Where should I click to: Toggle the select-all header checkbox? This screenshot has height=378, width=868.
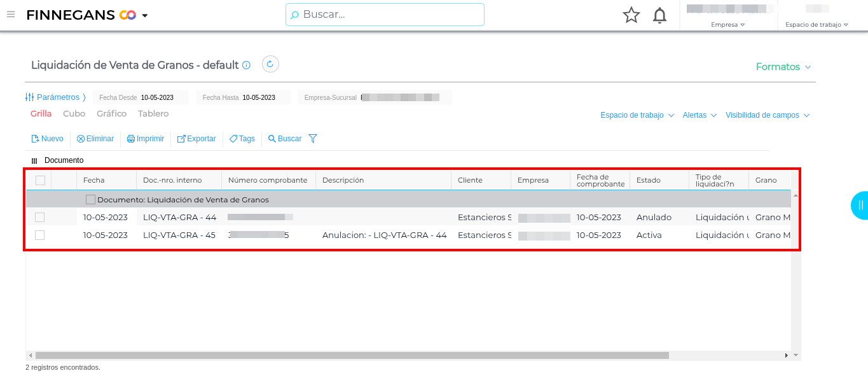tap(40, 180)
